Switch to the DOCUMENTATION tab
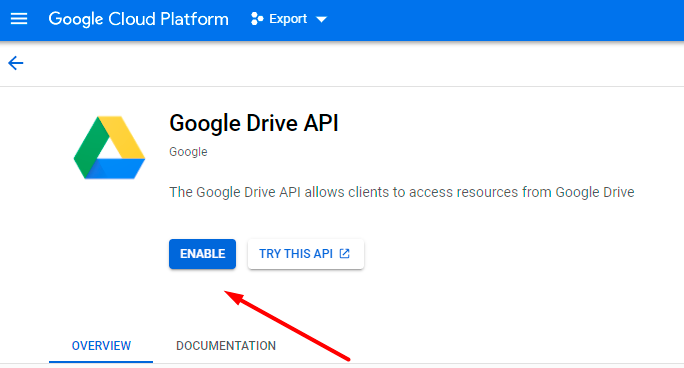684x368 pixels. 226,346
